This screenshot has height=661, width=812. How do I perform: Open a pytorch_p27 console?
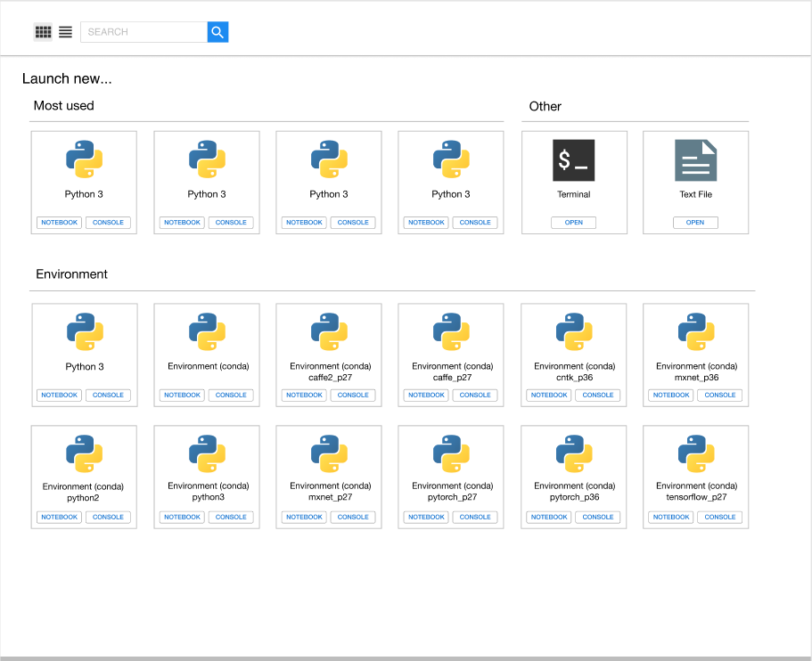click(x=475, y=517)
